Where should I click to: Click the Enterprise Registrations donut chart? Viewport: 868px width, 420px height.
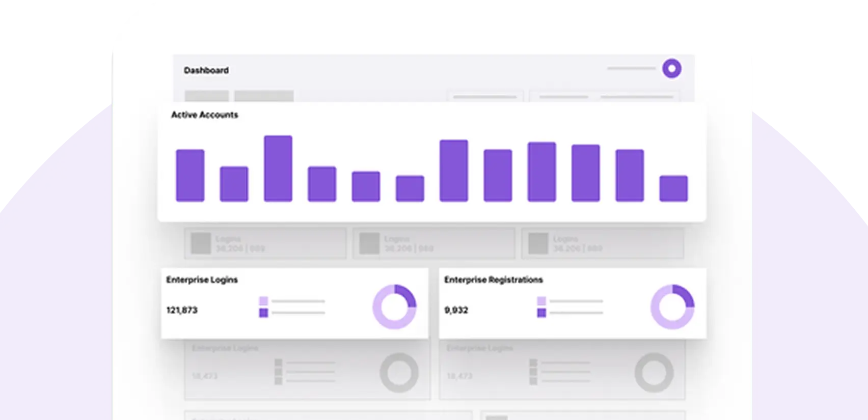[672, 306]
